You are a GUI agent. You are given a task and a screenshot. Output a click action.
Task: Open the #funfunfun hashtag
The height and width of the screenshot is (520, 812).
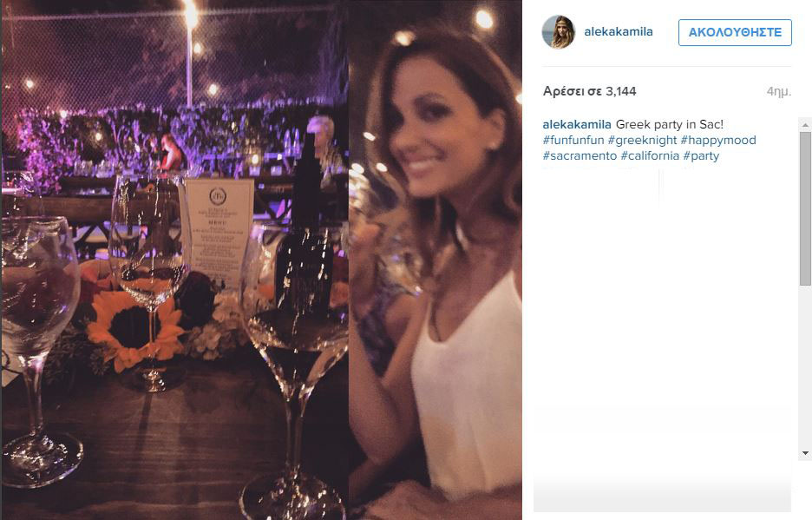coord(573,140)
